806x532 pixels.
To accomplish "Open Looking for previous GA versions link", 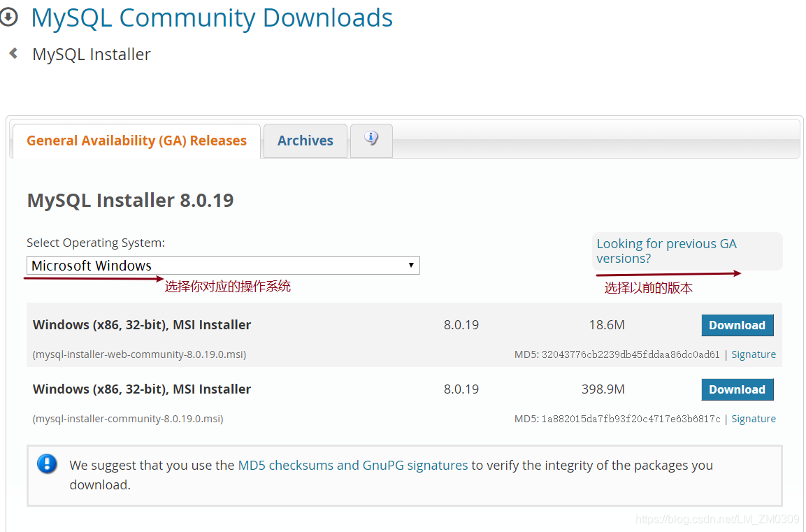I will click(666, 251).
